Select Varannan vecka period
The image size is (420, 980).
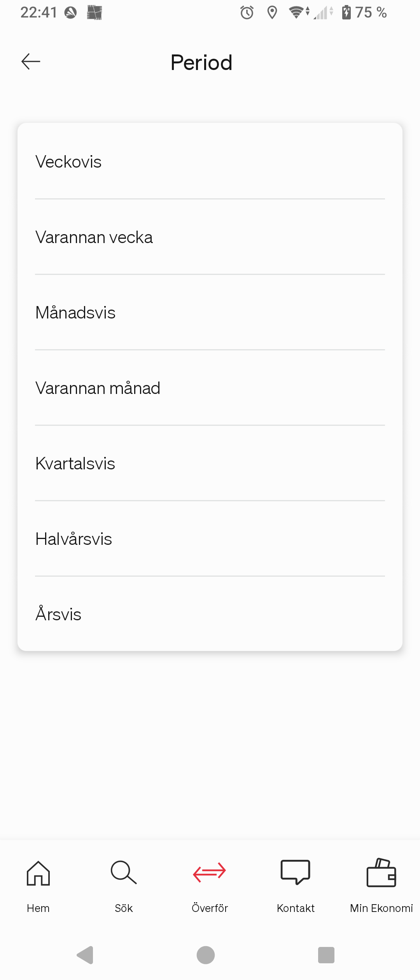point(210,237)
